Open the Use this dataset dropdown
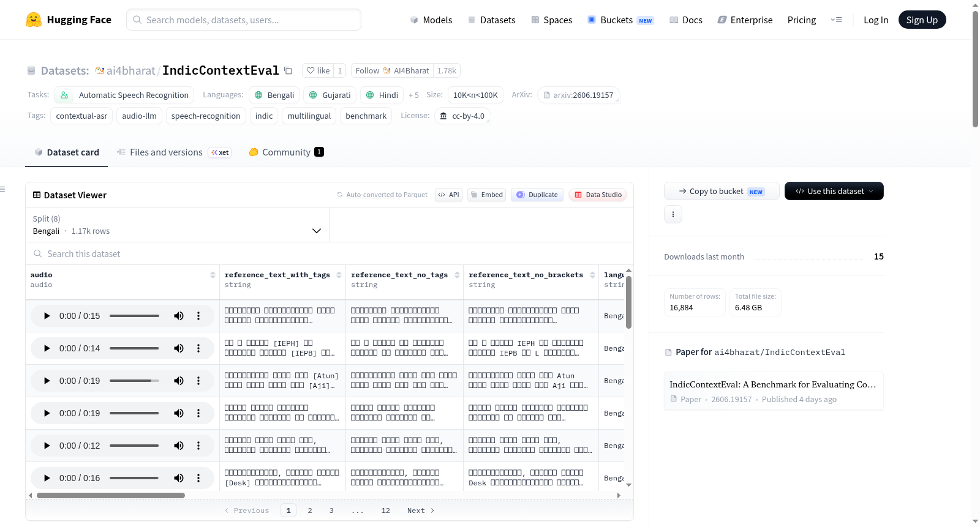 (x=834, y=191)
